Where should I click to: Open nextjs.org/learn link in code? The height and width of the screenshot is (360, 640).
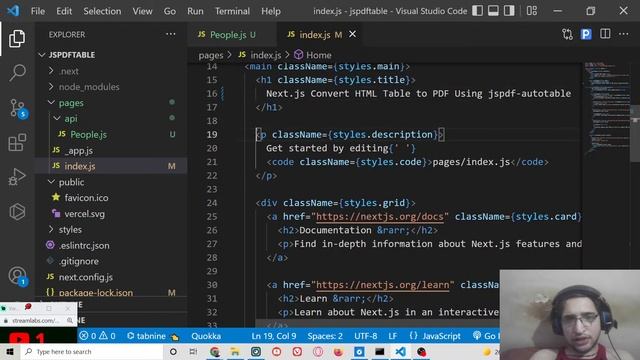[382, 285]
